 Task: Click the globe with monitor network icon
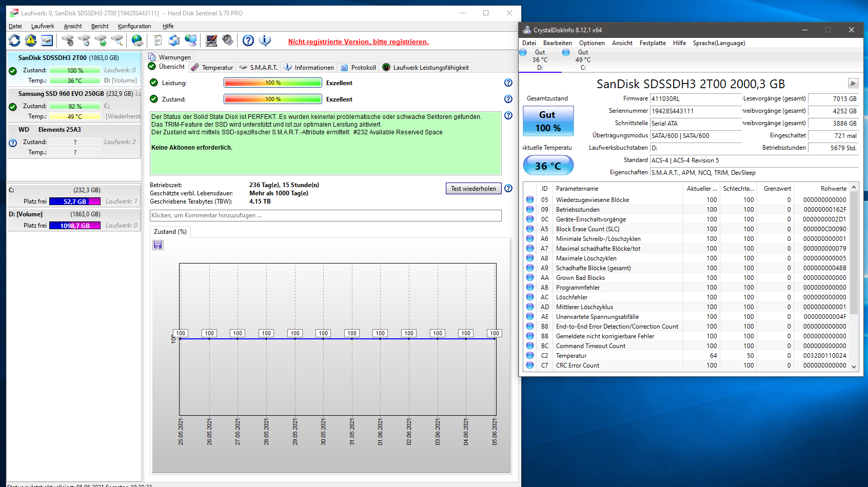(x=191, y=40)
